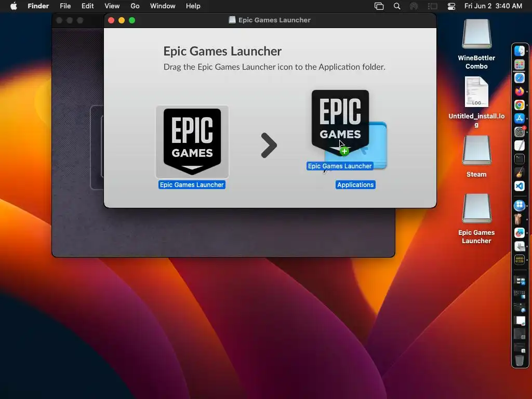The height and width of the screenshot is (399, 532).
Task: Launch Google Chrome from the Dock
Action: click(x=520, y=105)
